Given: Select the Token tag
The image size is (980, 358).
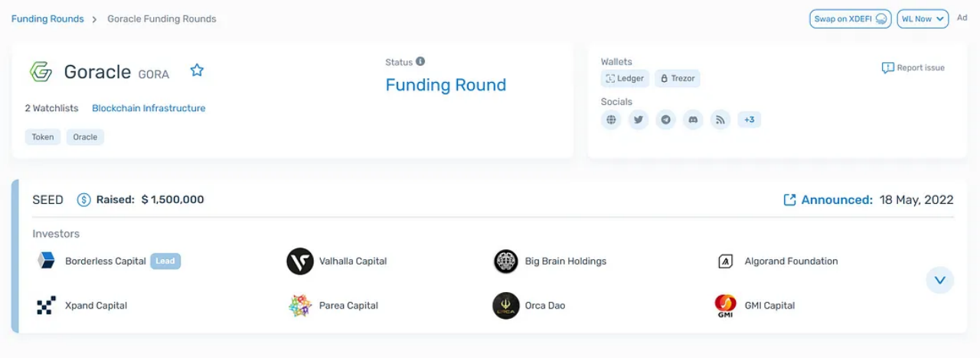Looking at the screenshot, I should coord(43,137).
